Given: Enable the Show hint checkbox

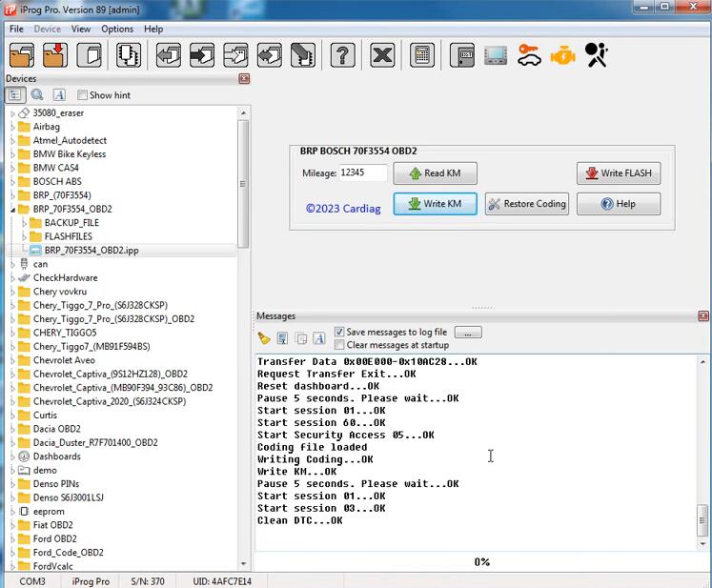Looking at the screenshot, I should coord(82,95).
